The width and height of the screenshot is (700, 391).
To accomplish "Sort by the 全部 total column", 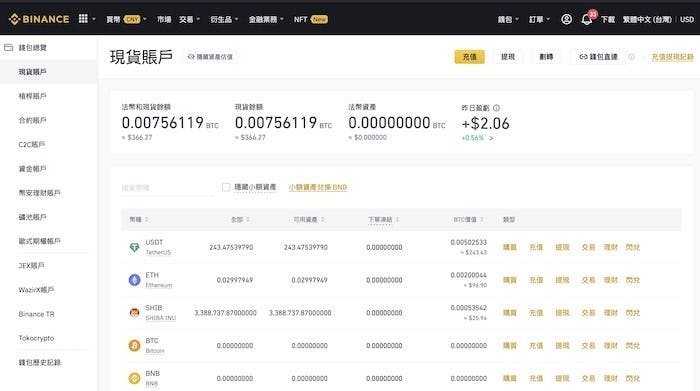I will 240,220.
